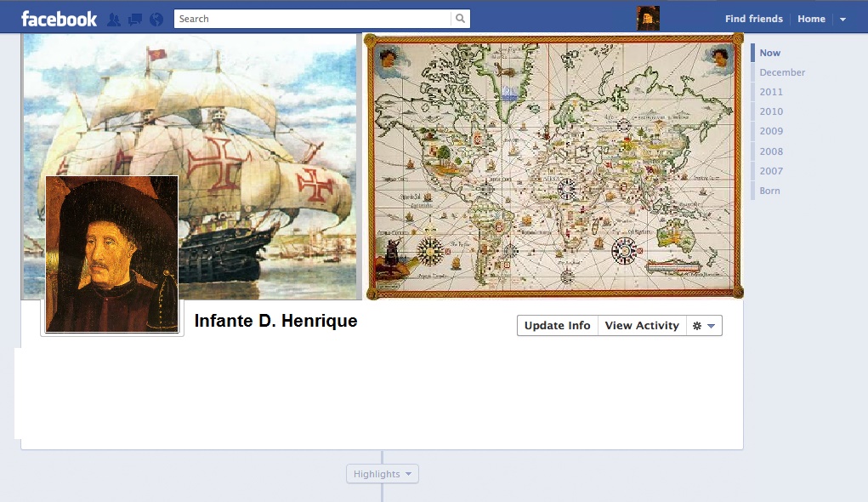868x502 pixels.
Task: Click the world map cover photo
Action: click(553, 166)
